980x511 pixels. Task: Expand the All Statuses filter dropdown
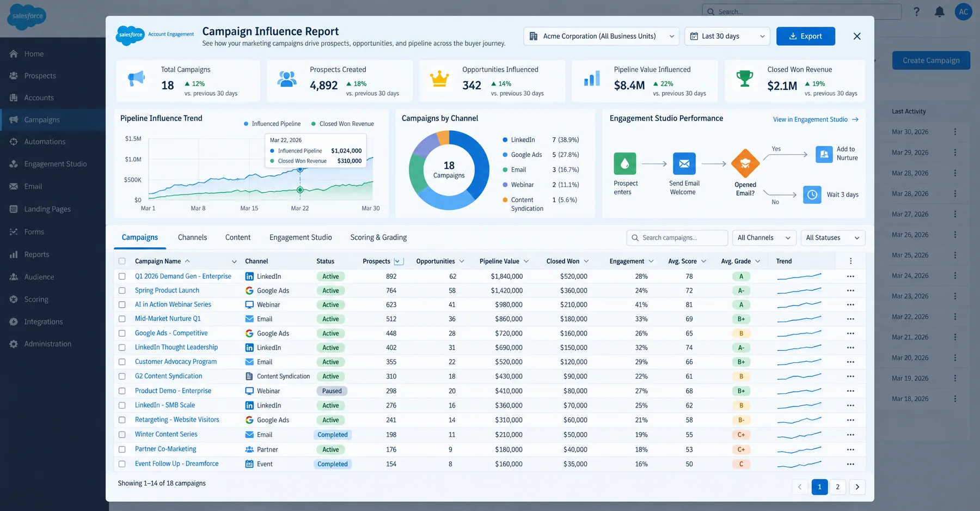pos(832,238)
